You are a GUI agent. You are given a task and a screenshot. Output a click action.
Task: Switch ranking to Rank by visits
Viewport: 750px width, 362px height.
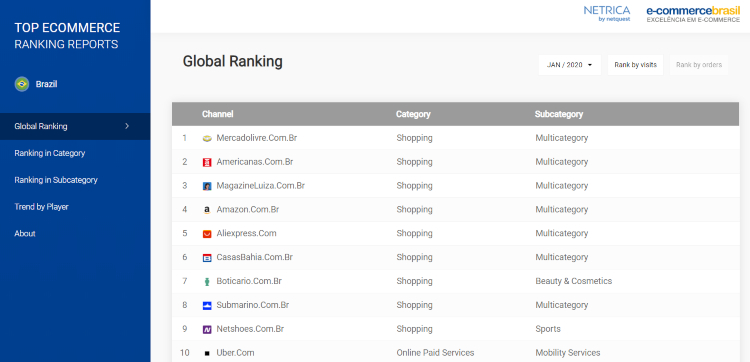[635, 65]
